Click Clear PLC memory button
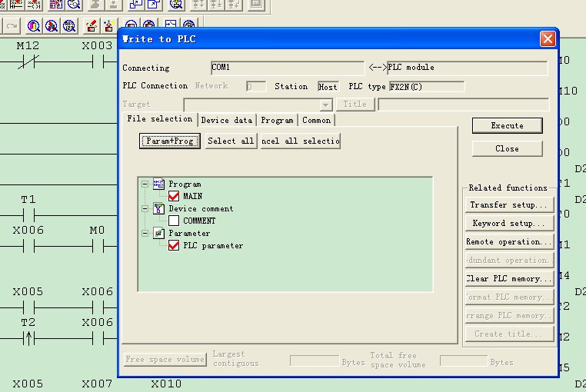Image resolution: width=586 pixels, height=392 pixels. click(509, 279)
